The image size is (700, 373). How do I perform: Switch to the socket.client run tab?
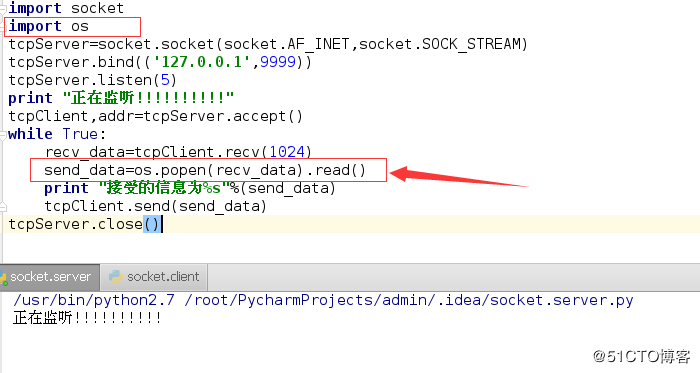click(x=154, y=277)
